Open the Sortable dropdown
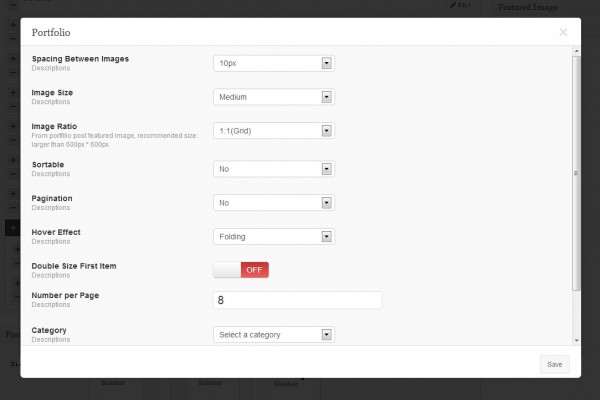The image size is (600, 400). coord(274,169)
